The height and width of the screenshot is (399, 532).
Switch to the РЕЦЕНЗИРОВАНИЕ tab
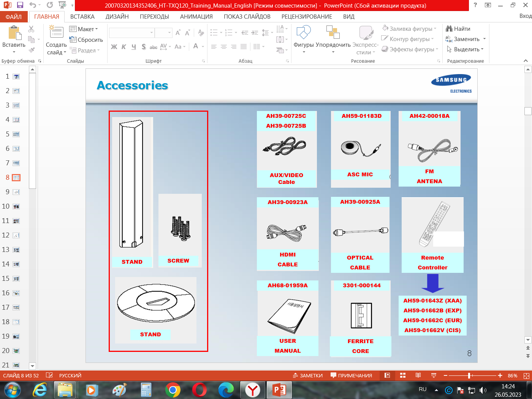307,17
